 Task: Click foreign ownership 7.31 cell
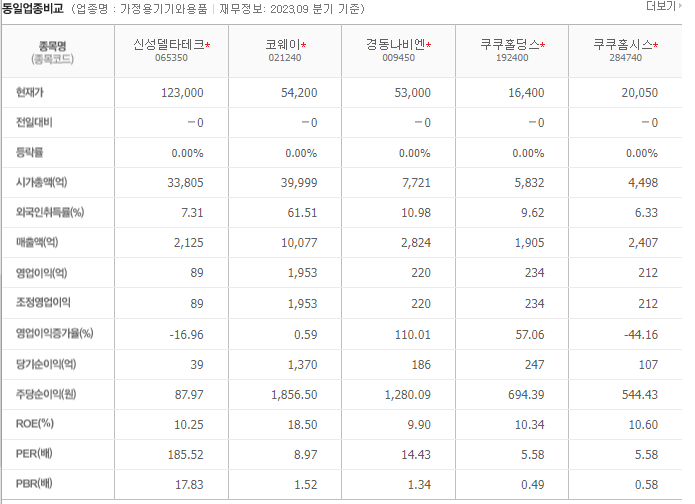coord(192,213)
